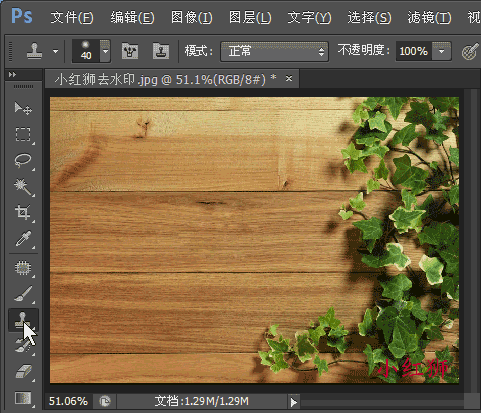
Task: Select the Rectangular Marquee tool
Action: (23, 134)
